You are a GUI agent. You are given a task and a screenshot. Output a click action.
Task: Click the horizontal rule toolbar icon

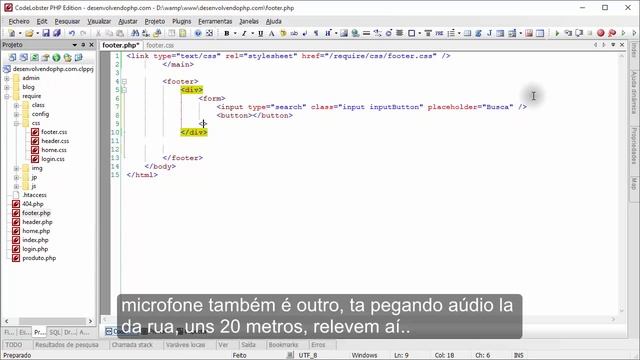coord(366,33)
